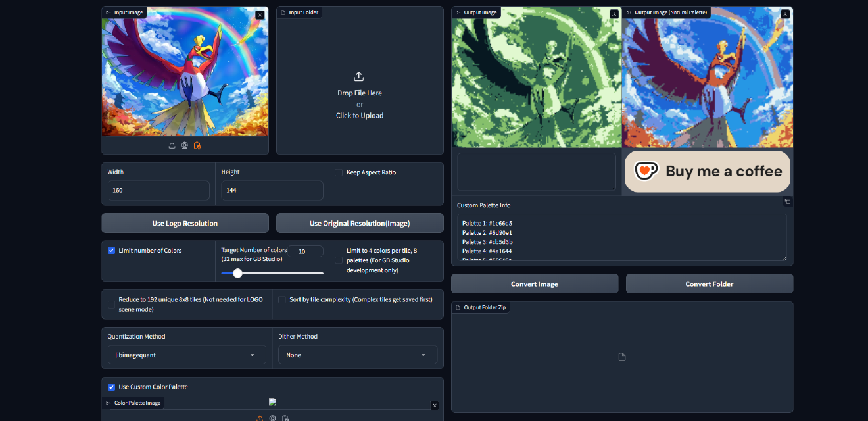The width and height of the screenshot is (868, 421).
Task: Expand the Dither Method dropdown
Action: [x=358, y=355]
